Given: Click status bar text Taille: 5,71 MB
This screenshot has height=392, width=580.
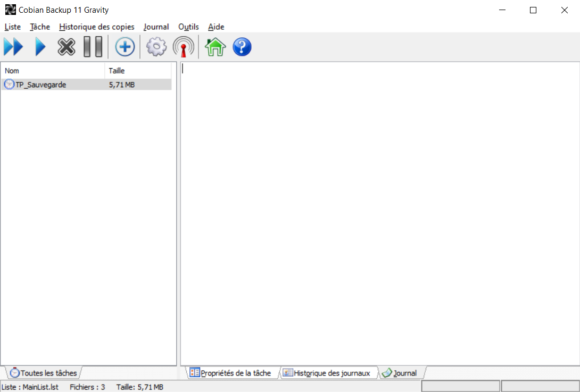Looking at the screenshot, I should point(140,387).
